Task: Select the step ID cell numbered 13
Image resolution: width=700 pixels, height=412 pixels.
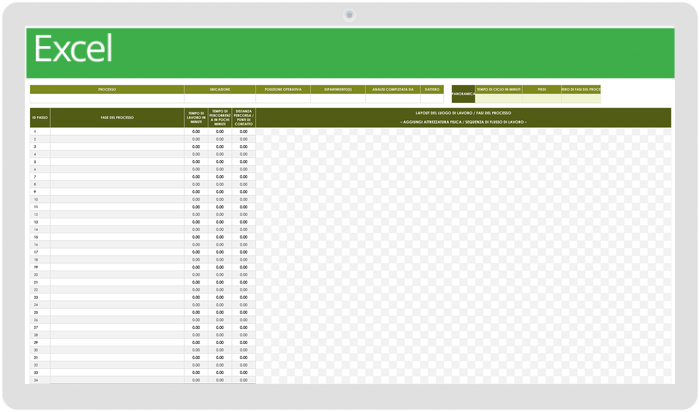Action: pyautogui.click(x=40, y=222)
